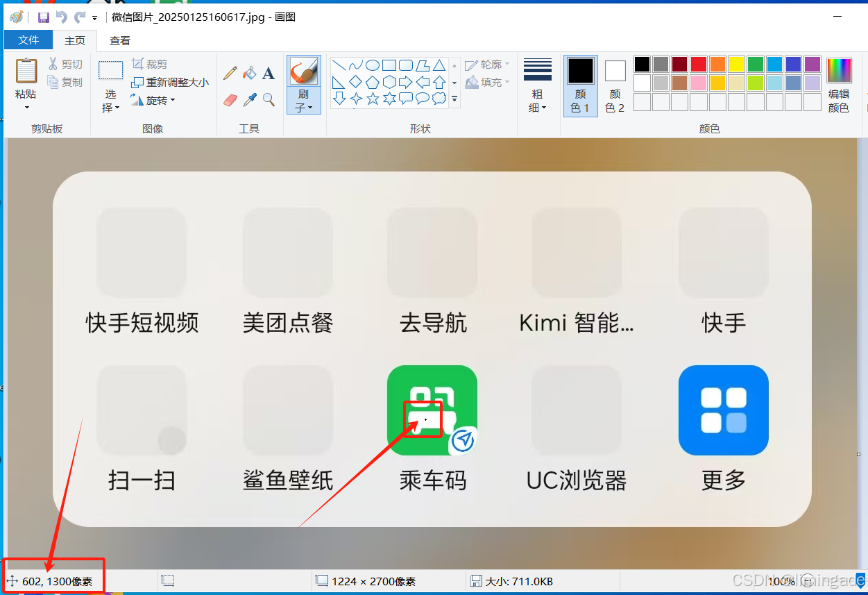Choose the rectangular selection tool
868x595 pixels.
pos(110,71)
